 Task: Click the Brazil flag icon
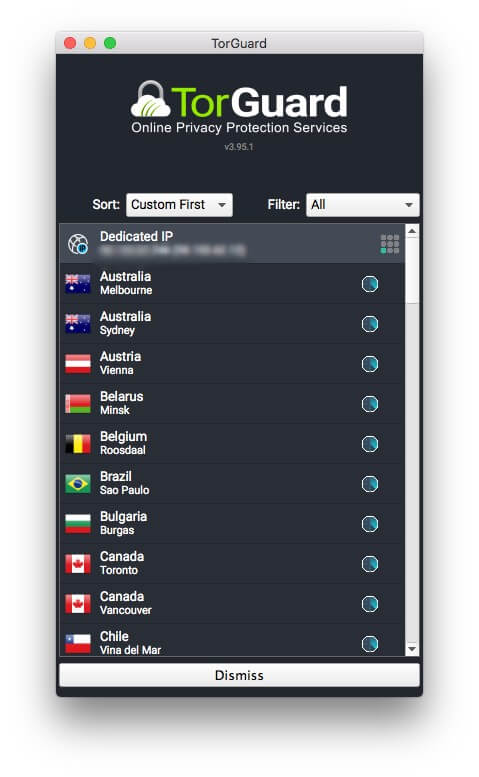[x=78, y=484]
